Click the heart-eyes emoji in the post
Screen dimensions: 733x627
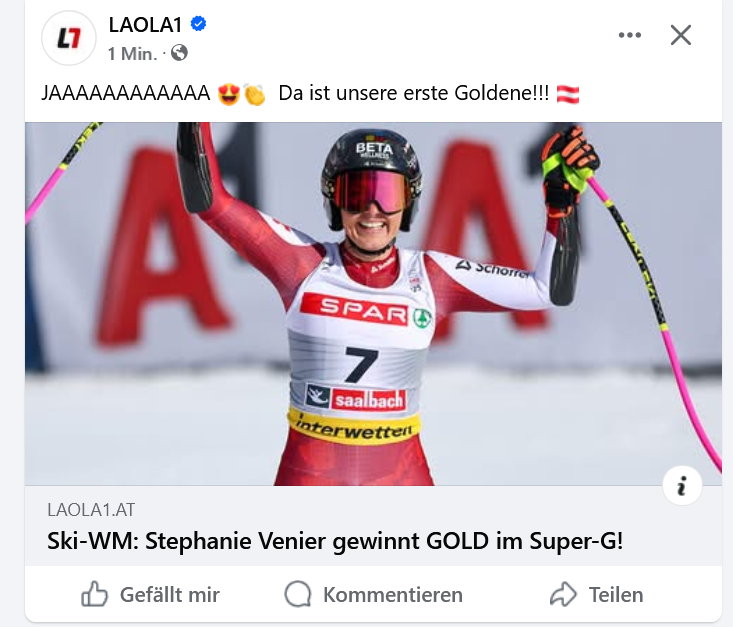coord(229,94)
